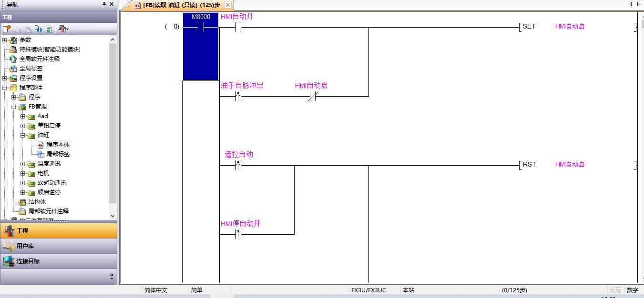Switch to the 连接目标 panel
The image size is (644, 298).
click(x=28, y=261)
